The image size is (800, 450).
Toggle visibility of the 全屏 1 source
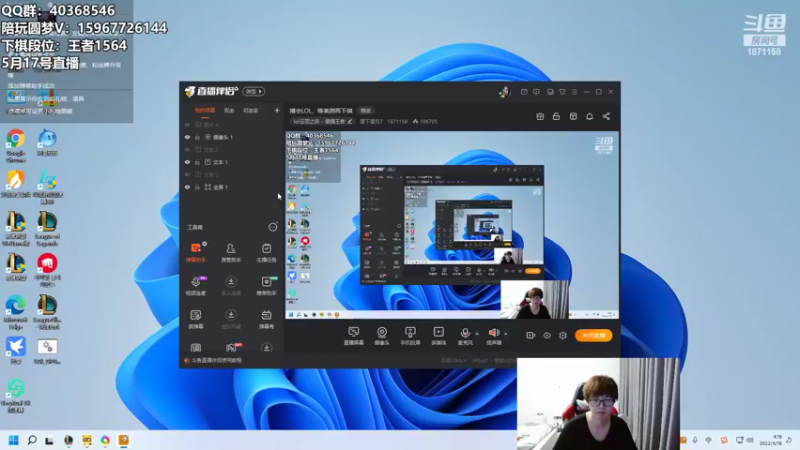click(x=187, y=187)
